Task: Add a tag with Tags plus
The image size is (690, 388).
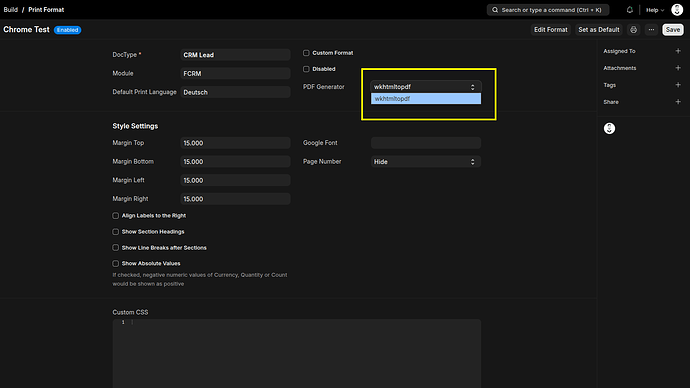Action: [x=678, y=84]
